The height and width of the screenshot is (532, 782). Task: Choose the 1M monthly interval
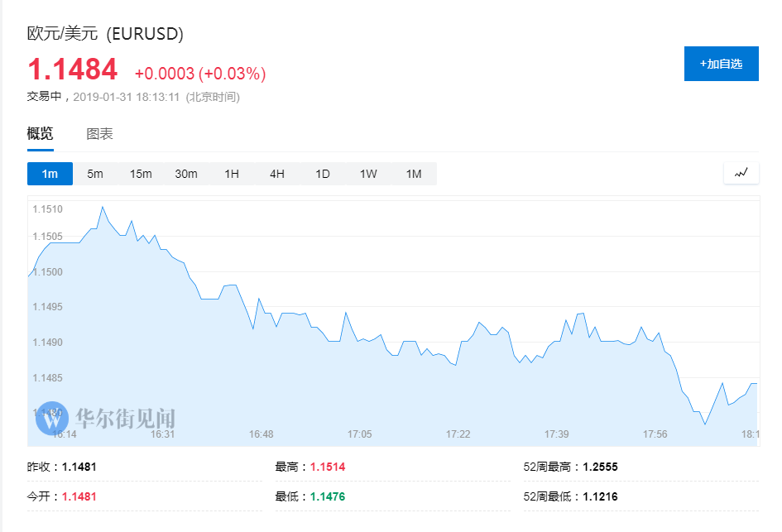coord(414,174)
